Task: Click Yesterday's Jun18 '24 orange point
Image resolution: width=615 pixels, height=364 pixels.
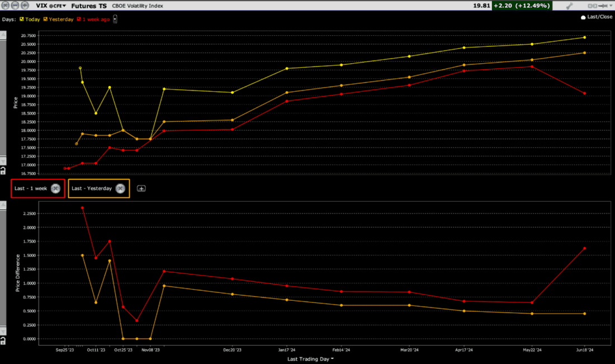Action: click(x=585, y=53)
